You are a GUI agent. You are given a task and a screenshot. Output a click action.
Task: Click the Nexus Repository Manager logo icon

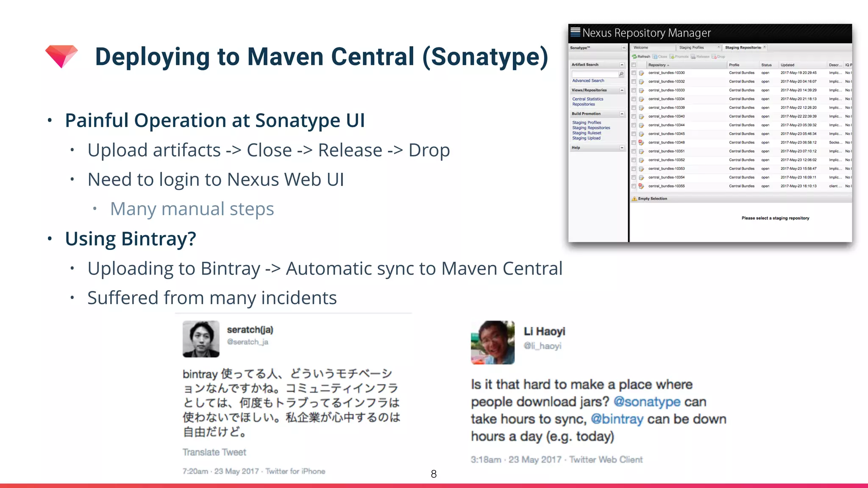[575, 32]
